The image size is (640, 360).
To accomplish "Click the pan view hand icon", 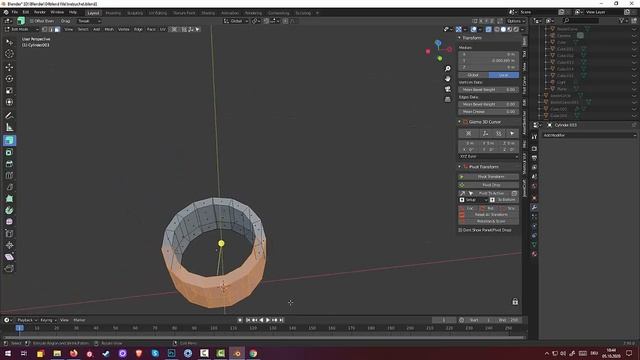I will click(x=448, y=78).
